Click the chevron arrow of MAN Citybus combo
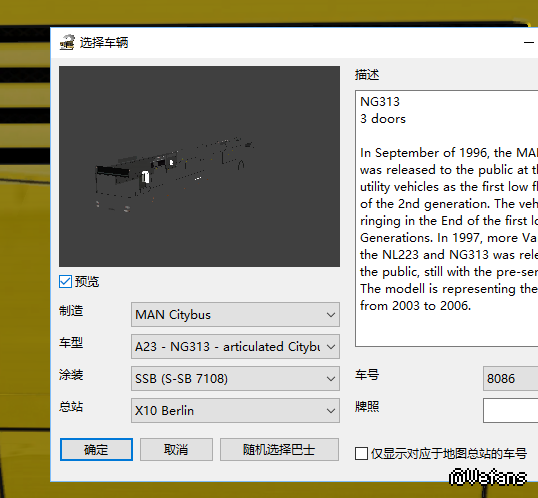The width and height of the screenshot is (538, 498). 331,314
